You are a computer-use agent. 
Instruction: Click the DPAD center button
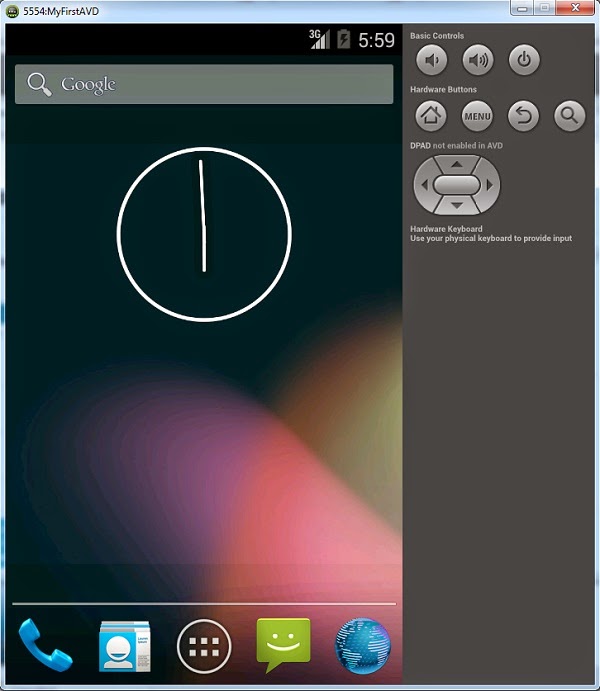[457, 185]
